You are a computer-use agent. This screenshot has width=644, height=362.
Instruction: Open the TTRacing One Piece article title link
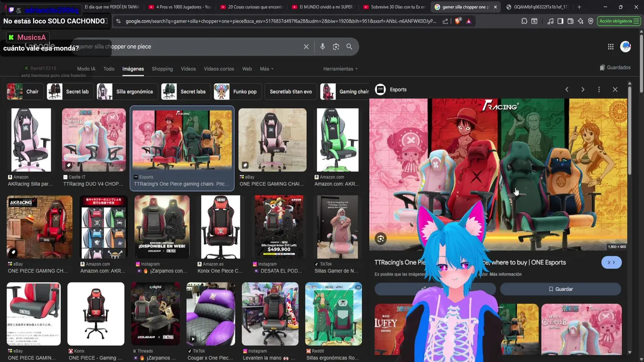[470, 262]
